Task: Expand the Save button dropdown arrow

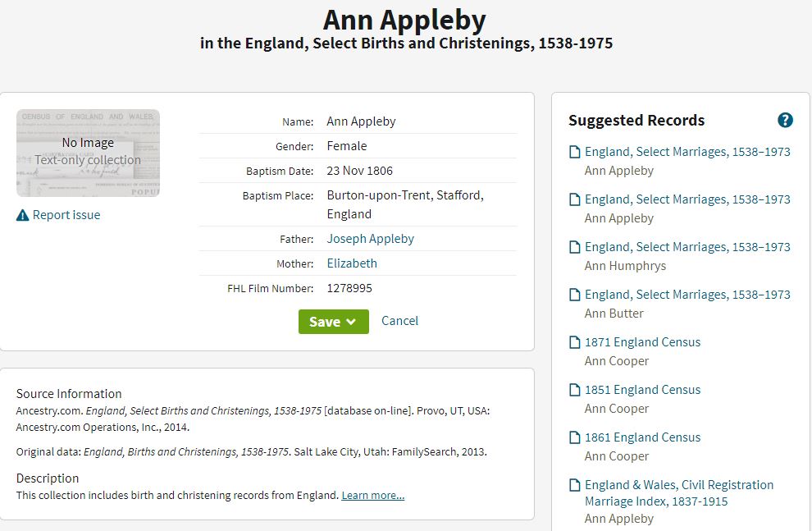Action: click(351, 322)
